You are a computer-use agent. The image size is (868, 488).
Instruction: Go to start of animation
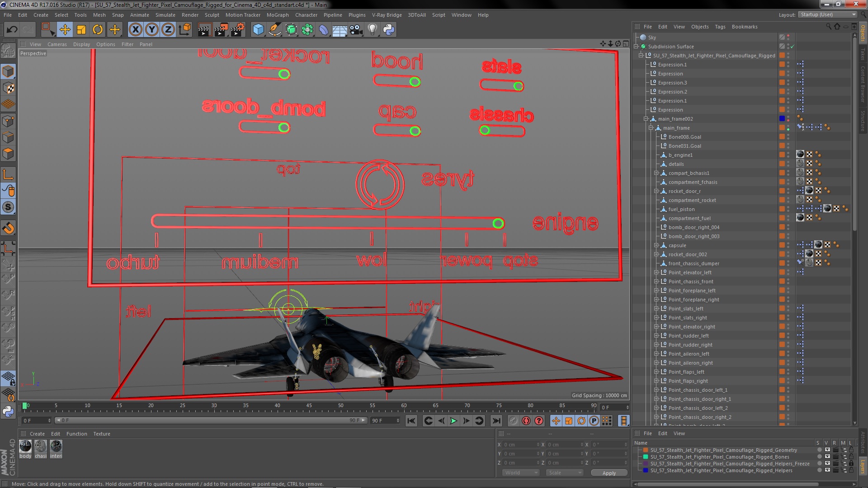coord(411,421)
